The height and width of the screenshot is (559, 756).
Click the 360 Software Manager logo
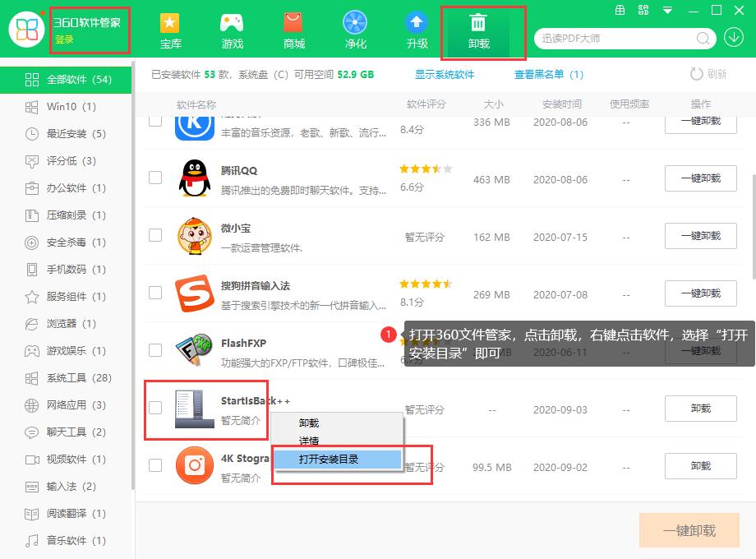pyautogui.click(x=27, y=29)
